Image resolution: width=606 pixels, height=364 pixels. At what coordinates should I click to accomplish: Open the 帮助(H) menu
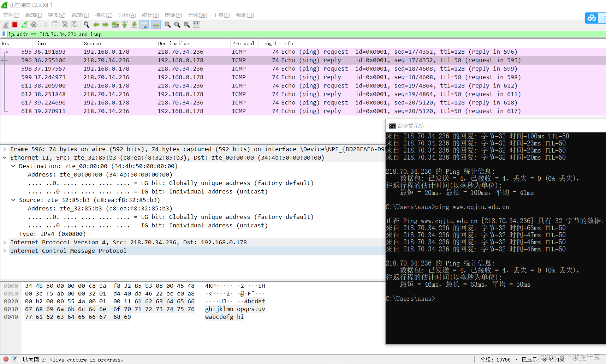click(x=245, y=15)
